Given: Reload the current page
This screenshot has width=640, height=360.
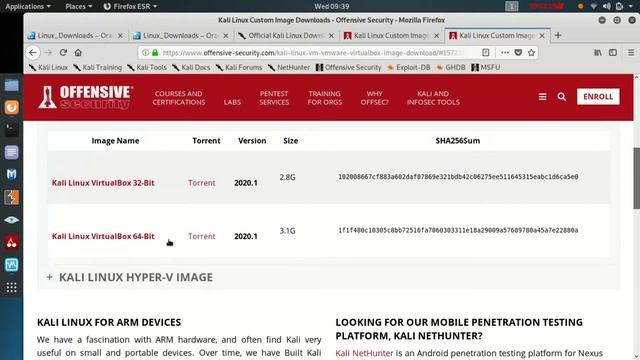Looking at the screenshot, I should (63, 53).
